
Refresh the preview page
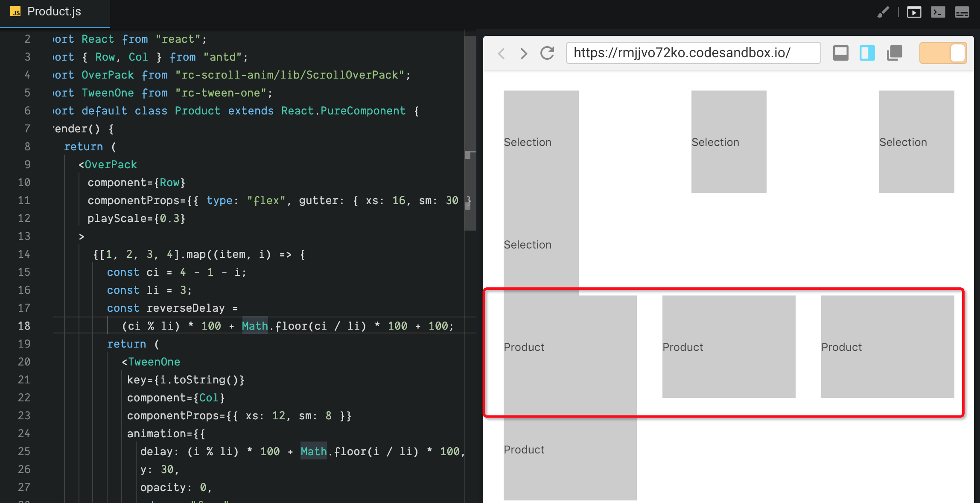tap(547, 53)
